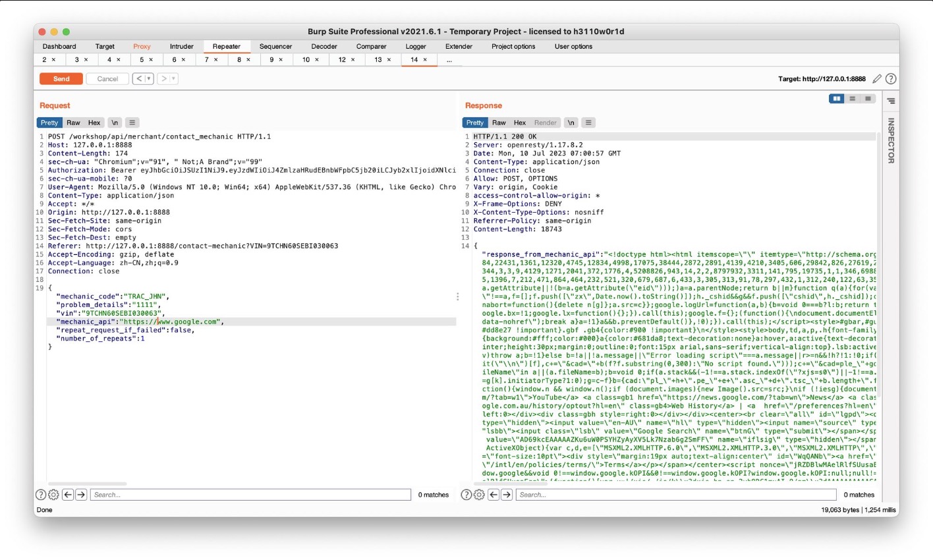Open the Request search help icon

tap(41, 495)
